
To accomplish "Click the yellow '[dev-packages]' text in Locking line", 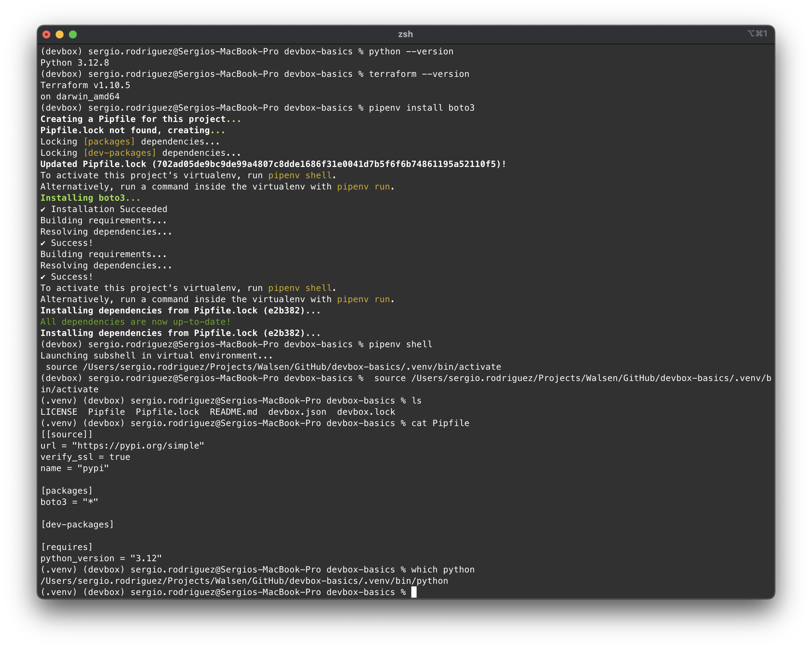I will coord(120,153).
